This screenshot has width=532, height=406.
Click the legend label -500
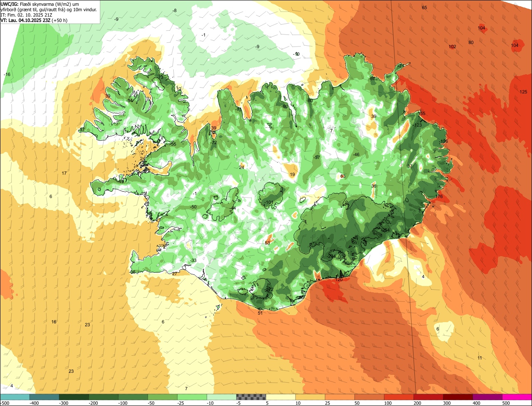[x=4, y=403]
